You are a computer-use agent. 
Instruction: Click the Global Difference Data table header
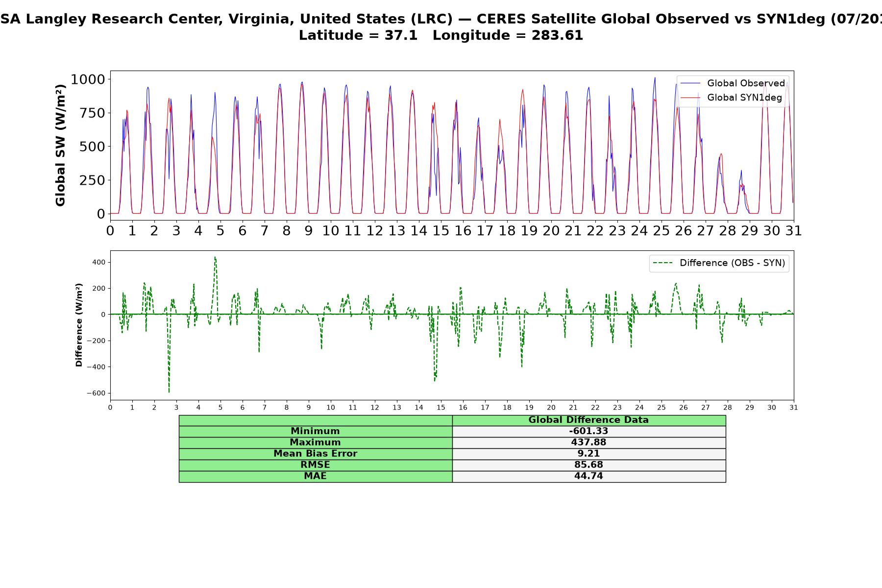589,420
